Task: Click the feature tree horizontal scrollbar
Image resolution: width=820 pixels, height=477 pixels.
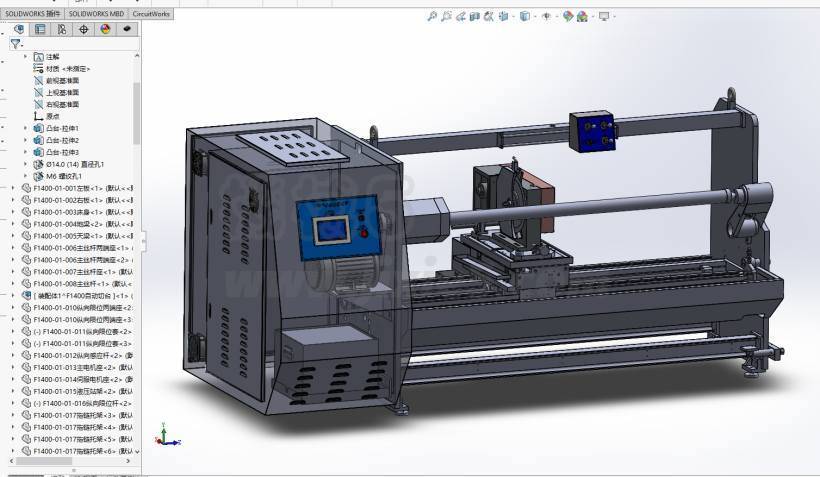Action: pyautogui.click(x=40, y=469)
